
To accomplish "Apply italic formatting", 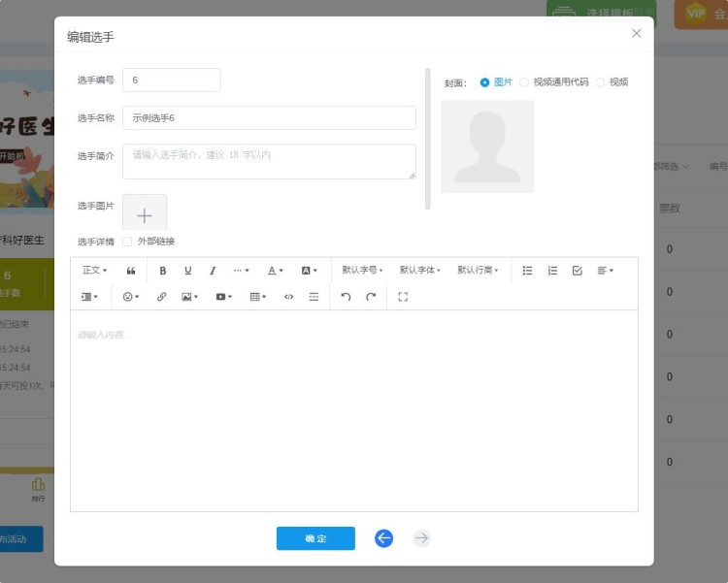I will (213, 271).
